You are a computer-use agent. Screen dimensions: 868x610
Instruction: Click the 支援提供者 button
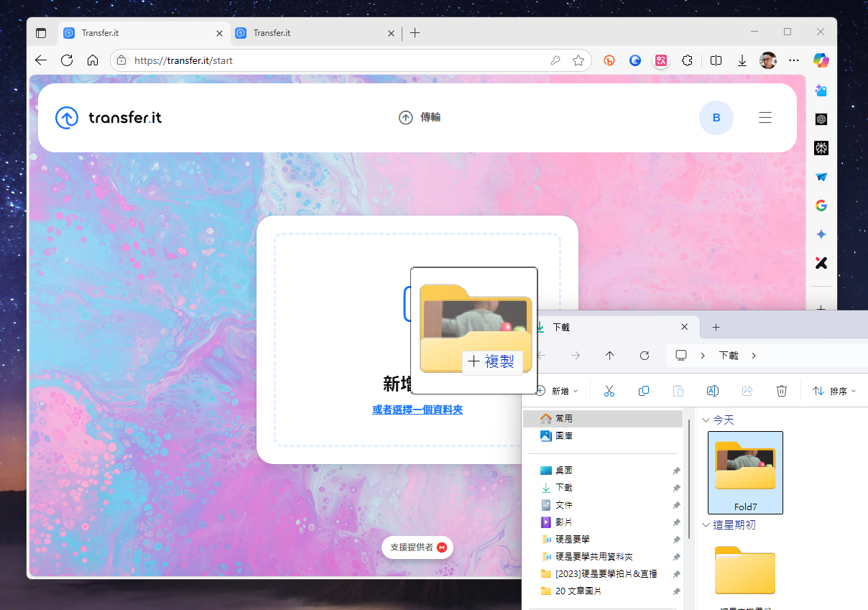point(417,547)
